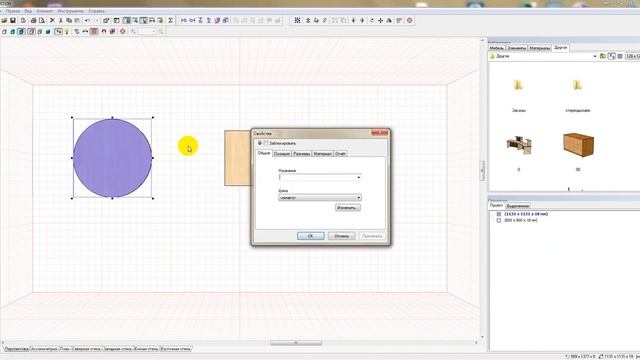Click the Sigma report icon
The height and width of the screenshot is (360, 640).
click(171, 20)
